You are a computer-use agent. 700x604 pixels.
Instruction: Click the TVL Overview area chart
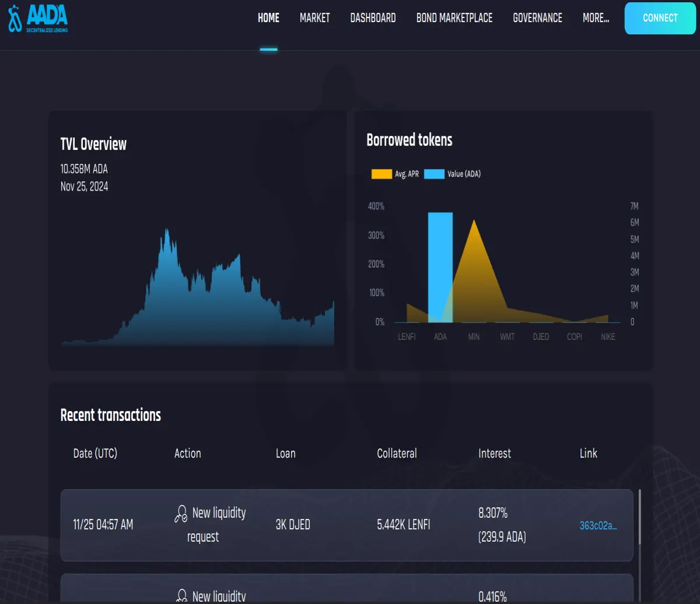[x=198, y=288]
